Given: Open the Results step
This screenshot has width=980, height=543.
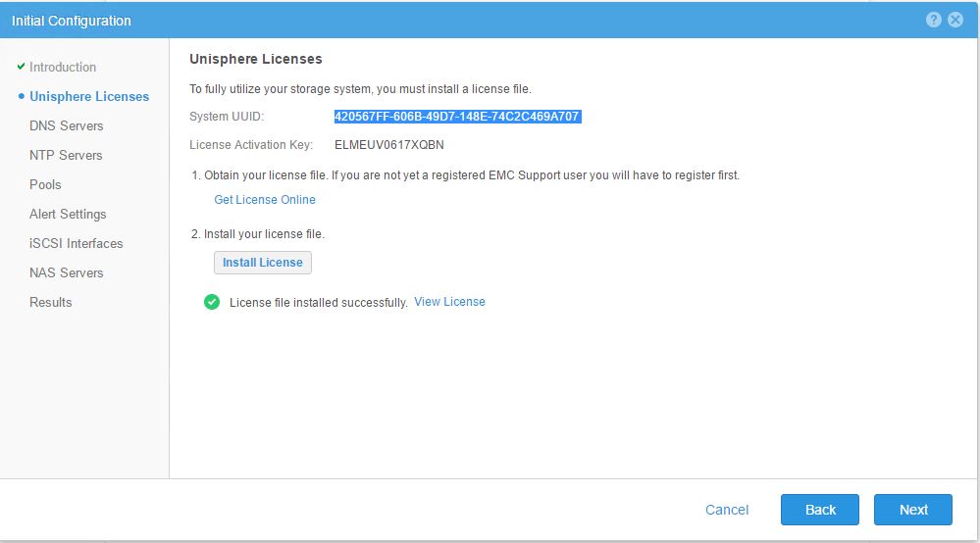Looking at the screenshot, I should click(50, 302).
